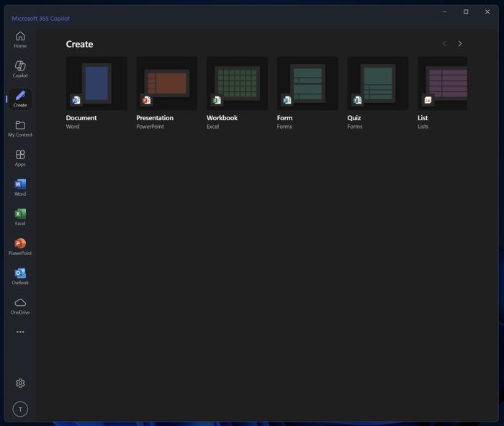This screenshot has height=426, width=504.
Task: Launch Excel from the sidebar
Action: coord(20,217)
